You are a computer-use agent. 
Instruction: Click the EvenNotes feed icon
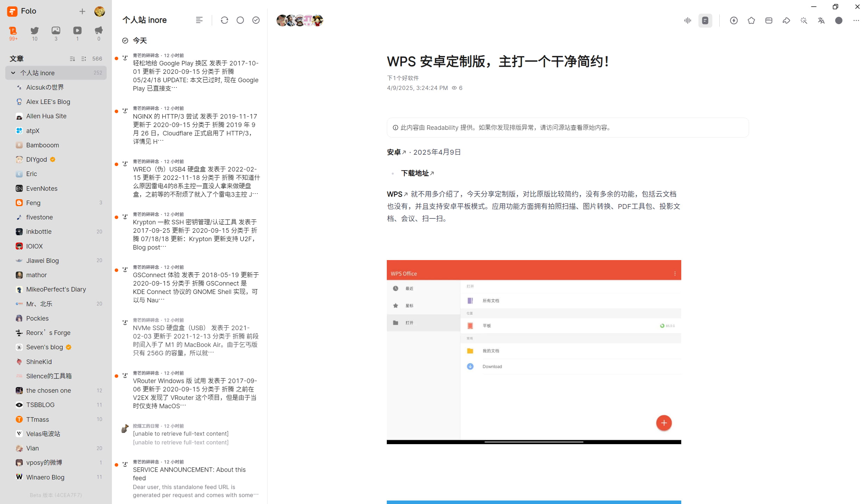(19, 188)
